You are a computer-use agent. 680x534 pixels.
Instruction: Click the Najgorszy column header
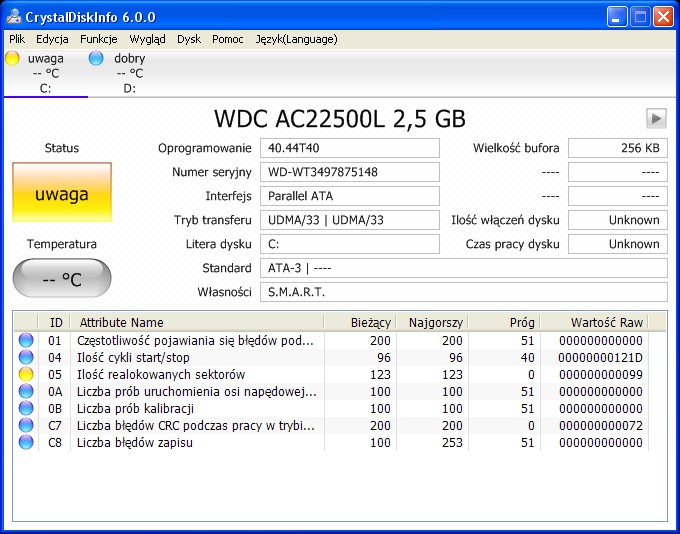tap(432, 322)
